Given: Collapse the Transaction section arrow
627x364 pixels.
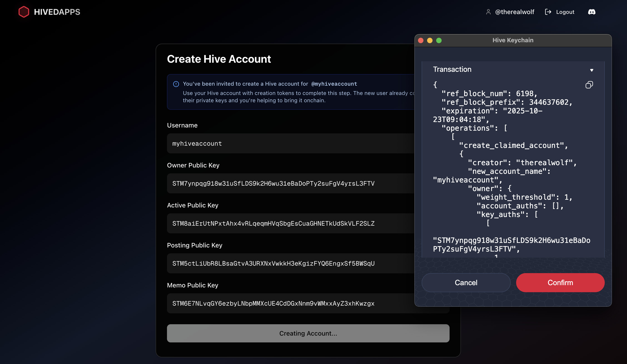Looking at the screenshot, I should (591, 70).
